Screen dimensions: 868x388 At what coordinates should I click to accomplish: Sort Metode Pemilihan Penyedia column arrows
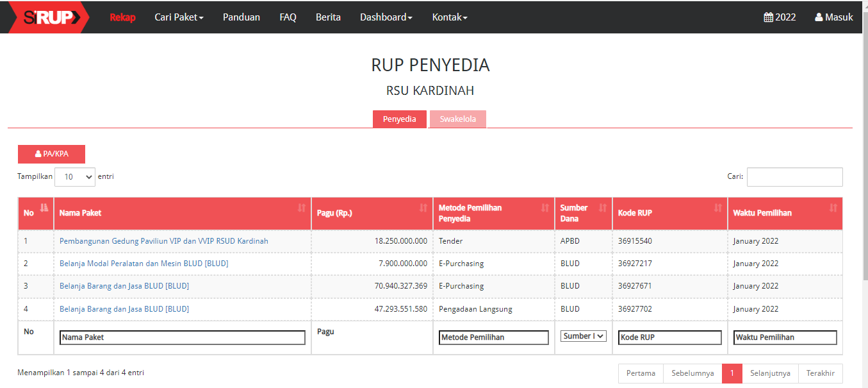pos(545,207)
